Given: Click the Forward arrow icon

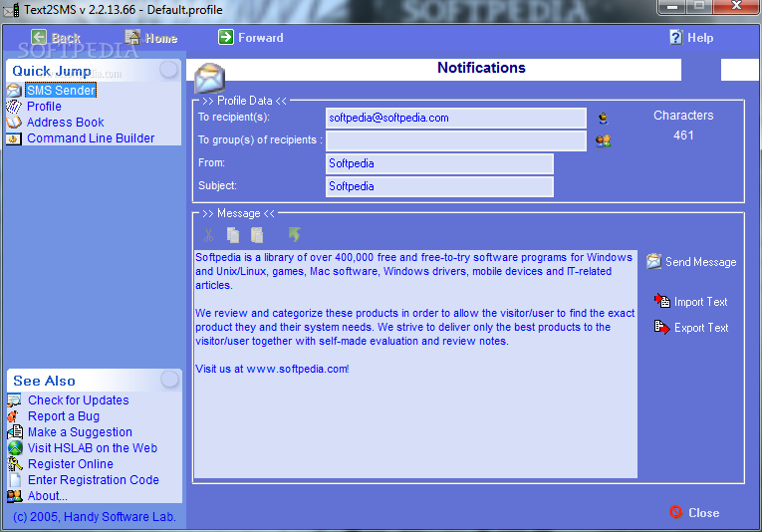Looking at the screenshot, I should click(225, 37).
